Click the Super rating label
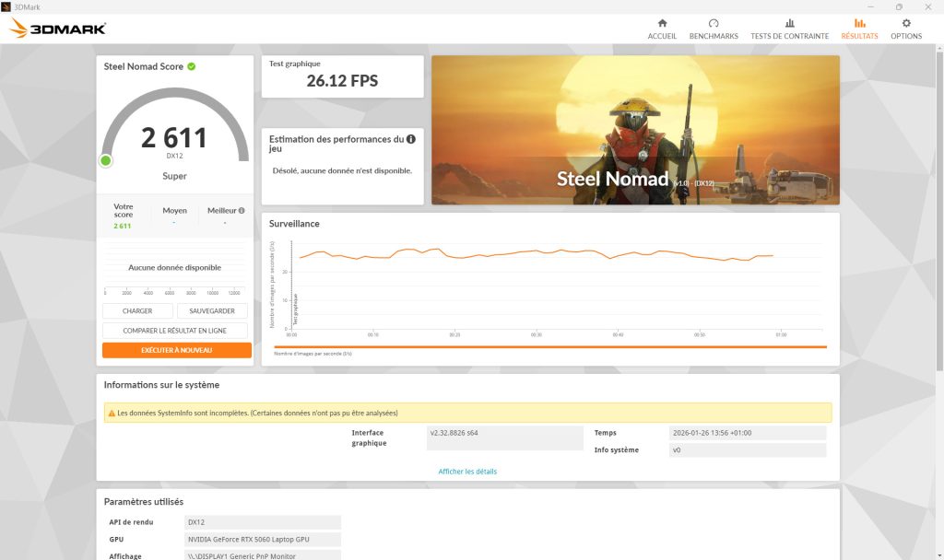This screenshot has width=944, height=560. [174, 176]
